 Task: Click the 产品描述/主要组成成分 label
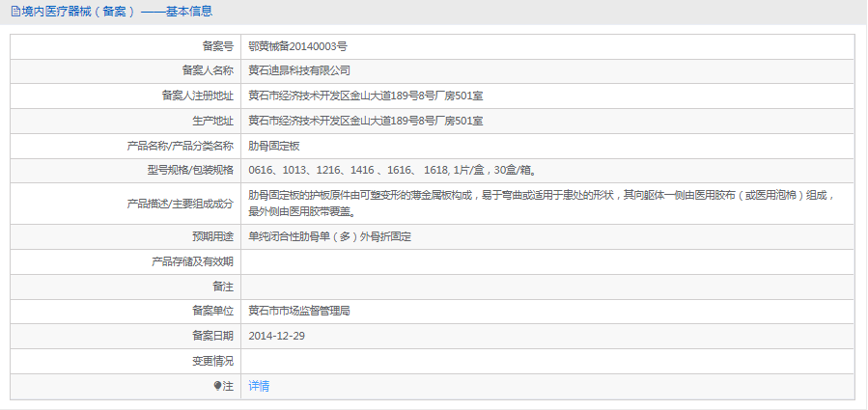click(181, 204)
